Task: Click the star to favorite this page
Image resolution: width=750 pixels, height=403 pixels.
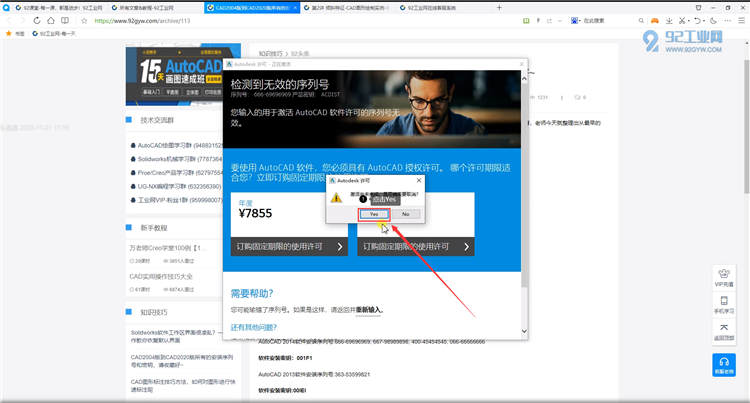Action: 84,21
